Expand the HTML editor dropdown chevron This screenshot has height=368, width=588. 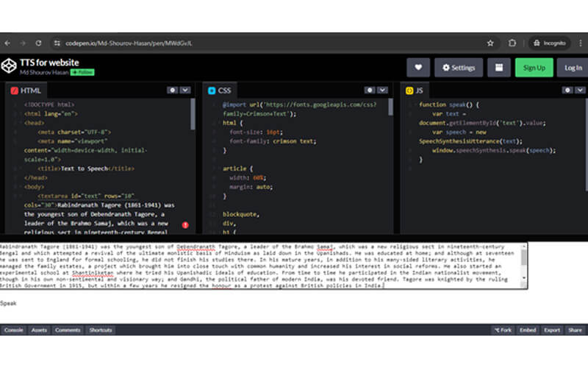[x=185, y=90]
